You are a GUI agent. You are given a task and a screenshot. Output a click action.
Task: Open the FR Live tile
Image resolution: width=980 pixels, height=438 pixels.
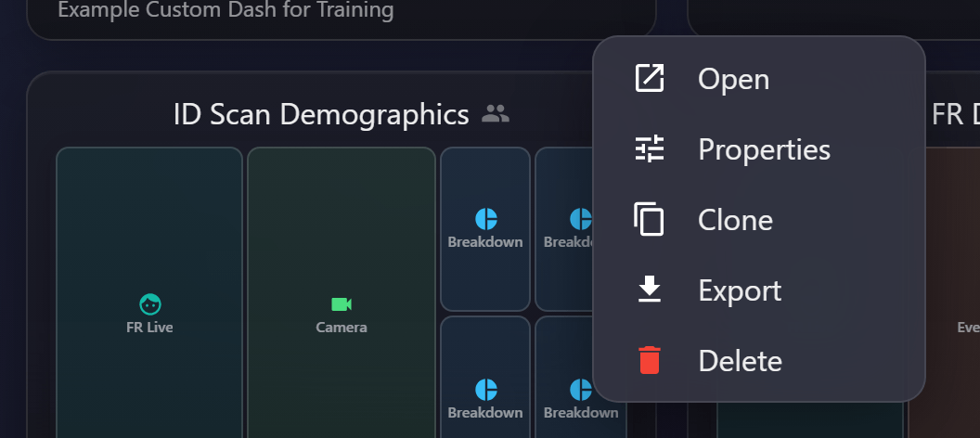(149, 292)
